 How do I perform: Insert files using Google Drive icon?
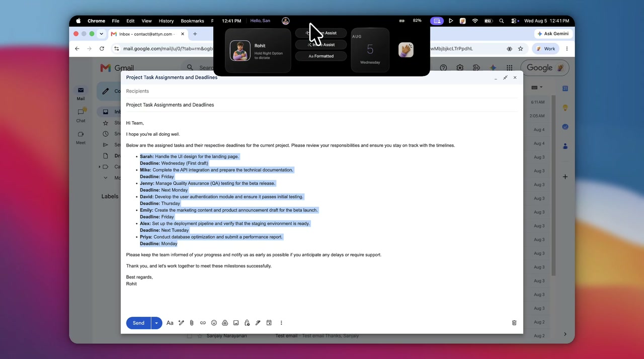click(225, 323)
